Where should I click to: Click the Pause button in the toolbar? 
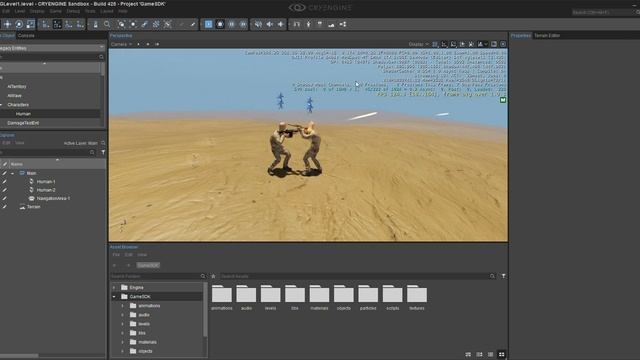pyautogui.click(x=231, y=24)
